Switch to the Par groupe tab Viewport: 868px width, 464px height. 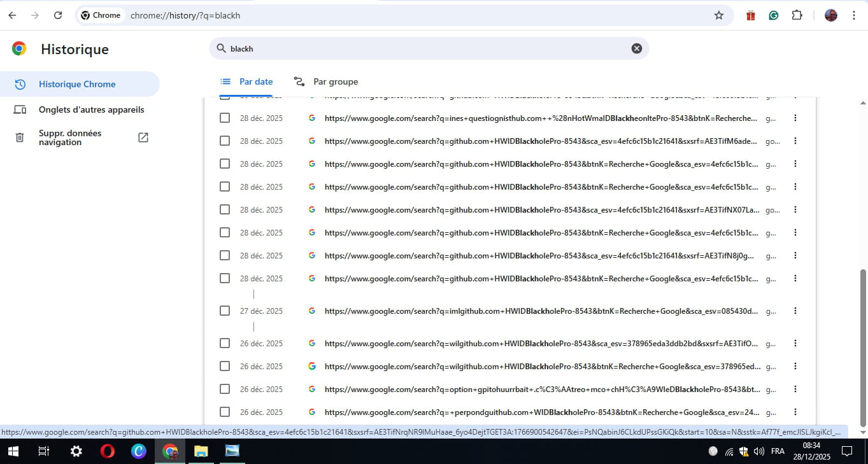326,81
